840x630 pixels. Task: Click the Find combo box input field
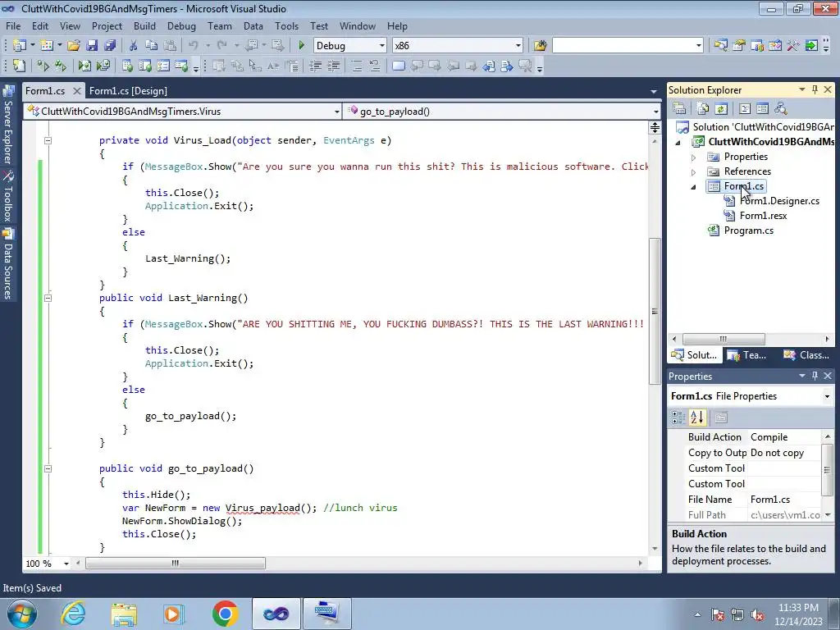[x=623, y=46]
